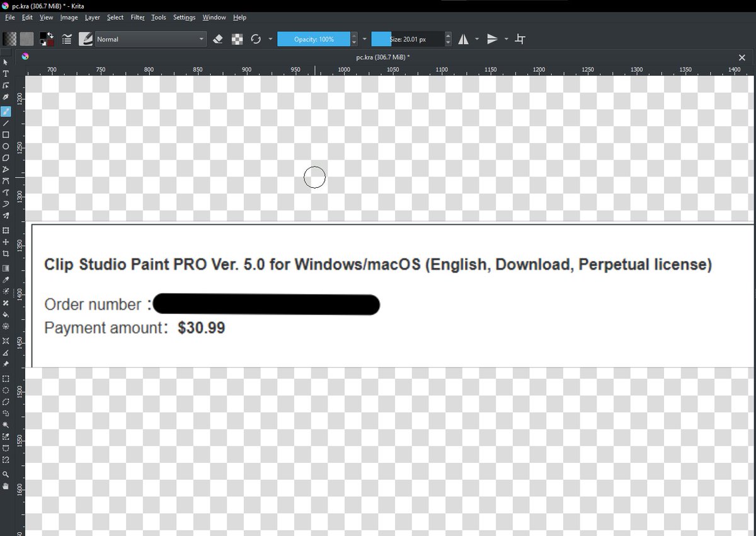Reload the original brush preset
The width and height of the screenshot is (756, 536).
[x=256, y=39]
